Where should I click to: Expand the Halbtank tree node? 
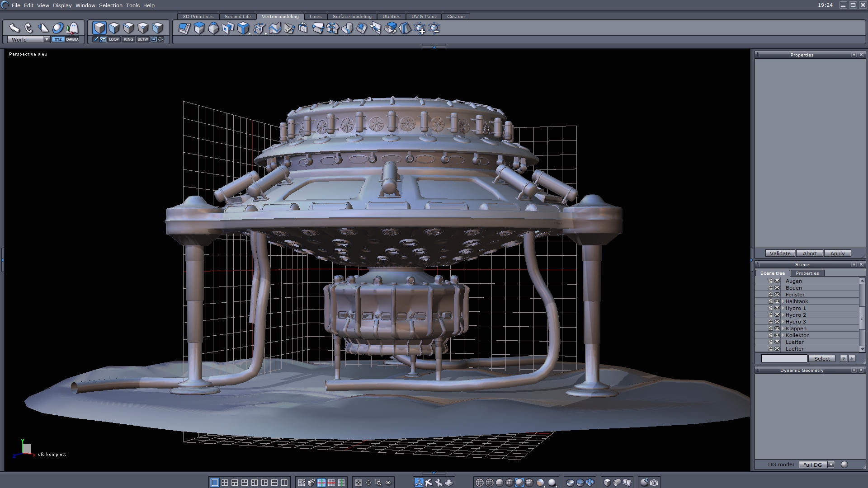tap(783, 301)
